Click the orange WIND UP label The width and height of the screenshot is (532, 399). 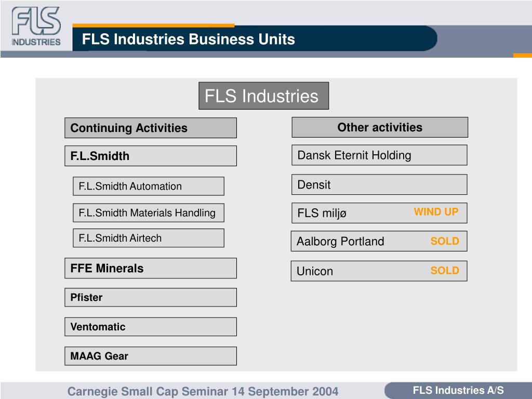[436, 212]
